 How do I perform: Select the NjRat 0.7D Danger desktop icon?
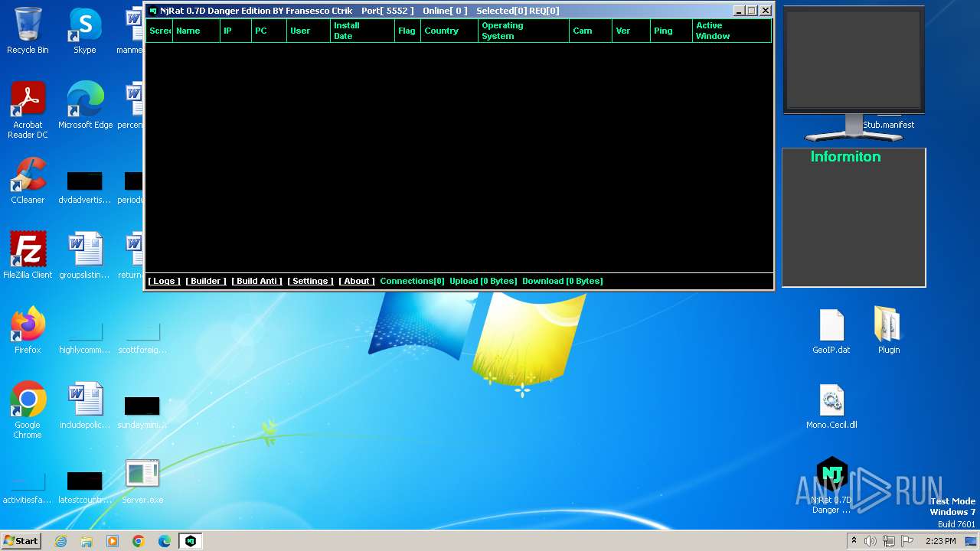(x=831, y=485)
